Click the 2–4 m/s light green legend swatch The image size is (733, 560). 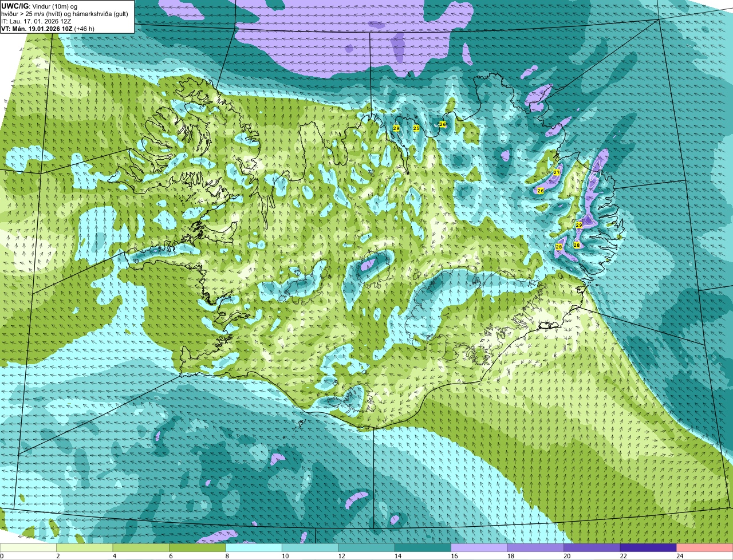point(85,547)
